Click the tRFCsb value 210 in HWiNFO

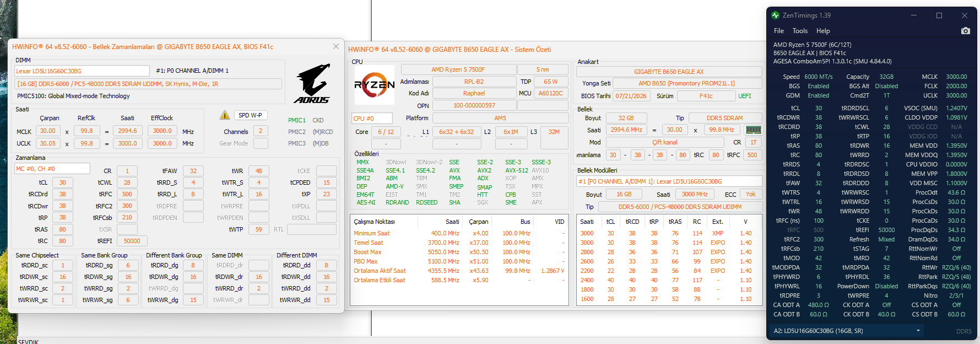coord(127,217)
